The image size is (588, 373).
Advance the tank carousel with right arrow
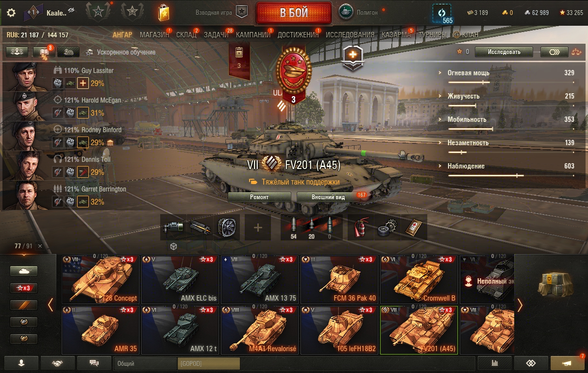(x=520, y=305)
